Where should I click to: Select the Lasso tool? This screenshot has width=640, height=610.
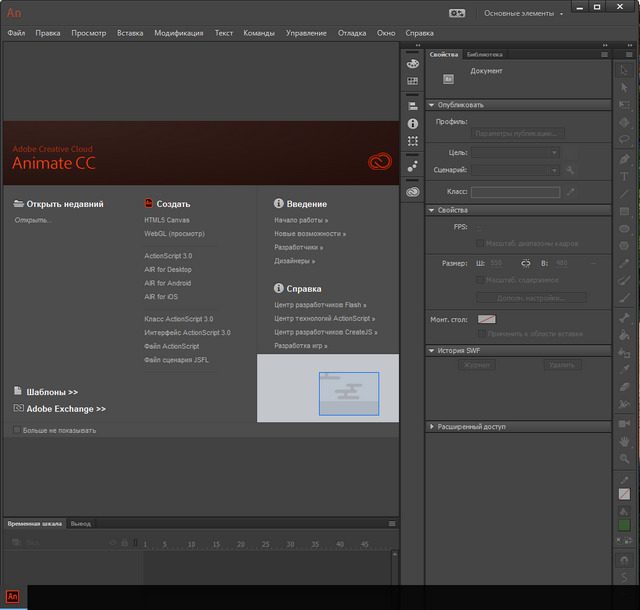coord(624,139)
